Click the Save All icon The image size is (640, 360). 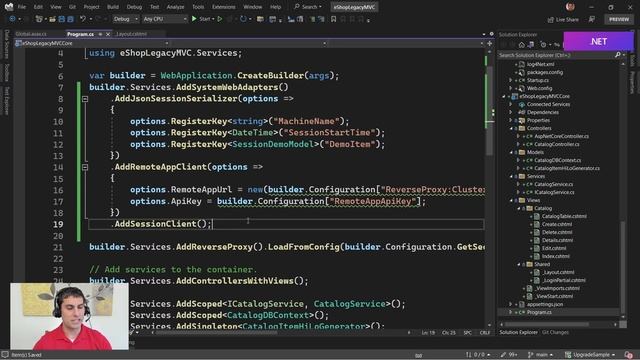pos(70,19)
